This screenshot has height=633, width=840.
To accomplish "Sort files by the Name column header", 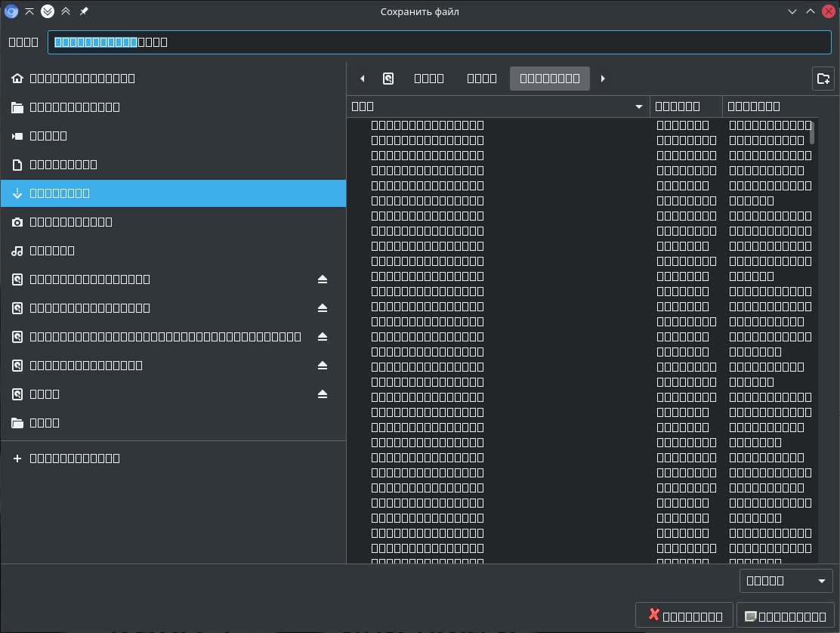I will (x=499, y=107).
